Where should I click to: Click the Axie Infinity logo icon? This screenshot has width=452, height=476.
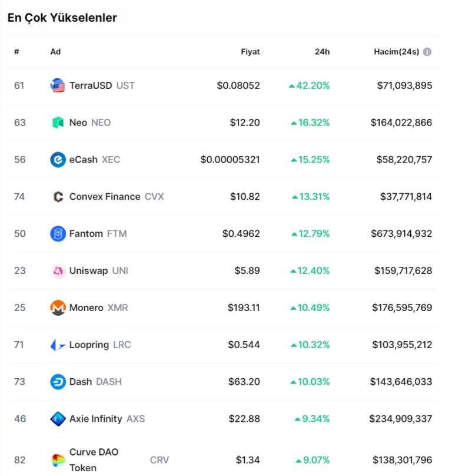(58, 419)
